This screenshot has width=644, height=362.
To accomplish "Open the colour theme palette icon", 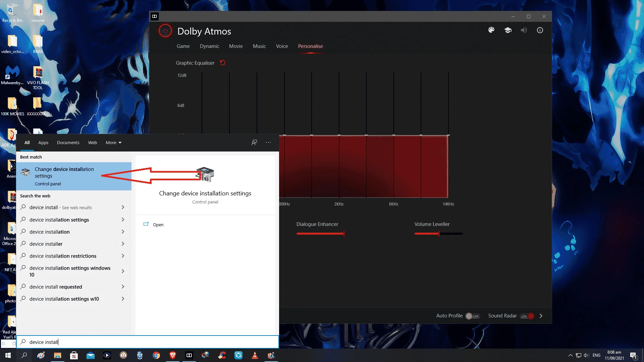I will [x=491, y=30].
